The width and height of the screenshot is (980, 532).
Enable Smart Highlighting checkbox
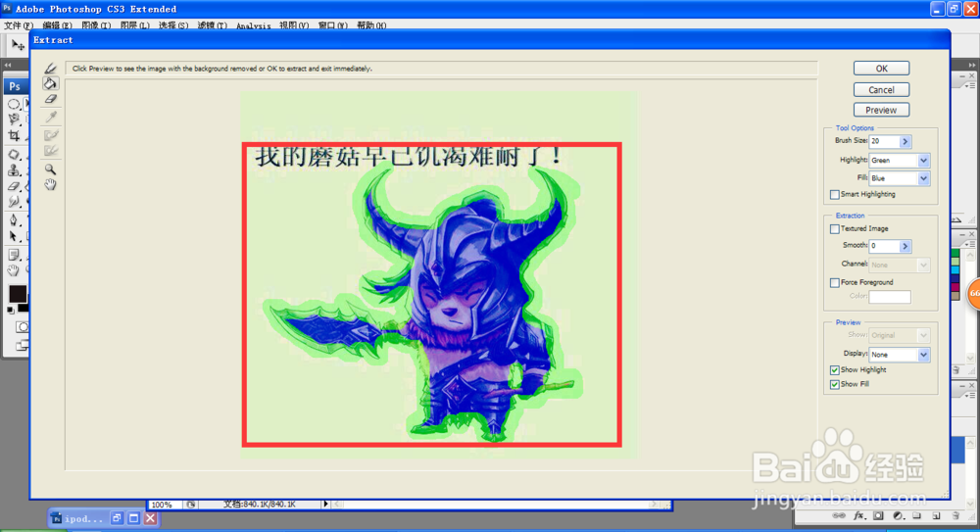[x=834, y=194]
